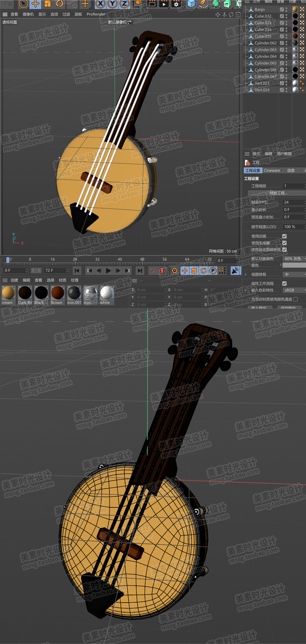
Task: Select Vert.023 in the object list
Action: point(262,83)
